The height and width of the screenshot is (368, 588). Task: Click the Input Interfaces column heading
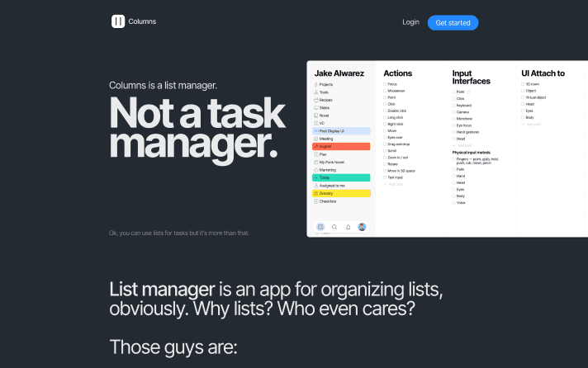(471, 78)
